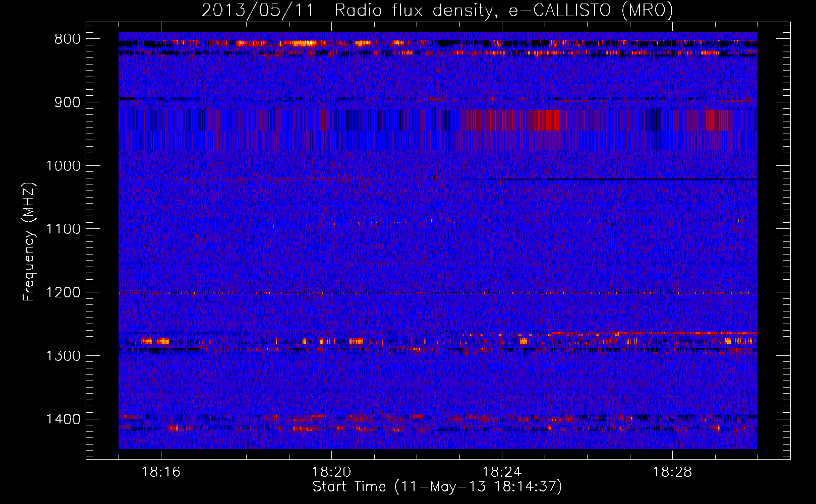Click the 18:16 time tick label
The height and width of the screenshot is (504, 816).
tap(161, 472)
